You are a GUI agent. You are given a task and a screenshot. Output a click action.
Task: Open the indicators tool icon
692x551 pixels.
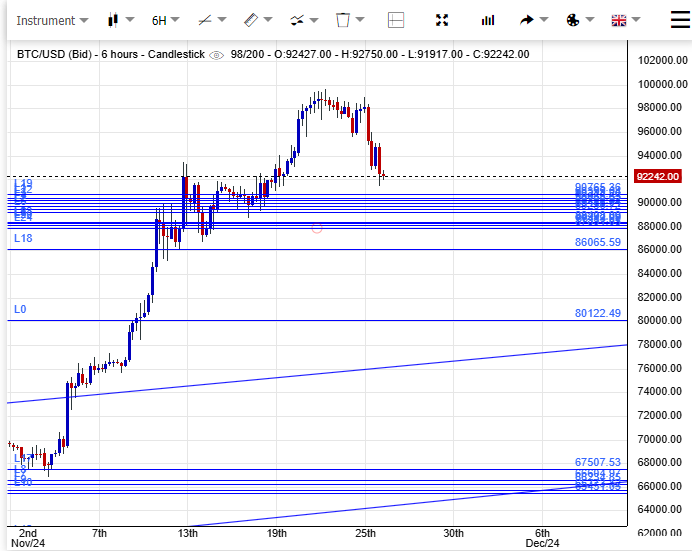(297, 20)
